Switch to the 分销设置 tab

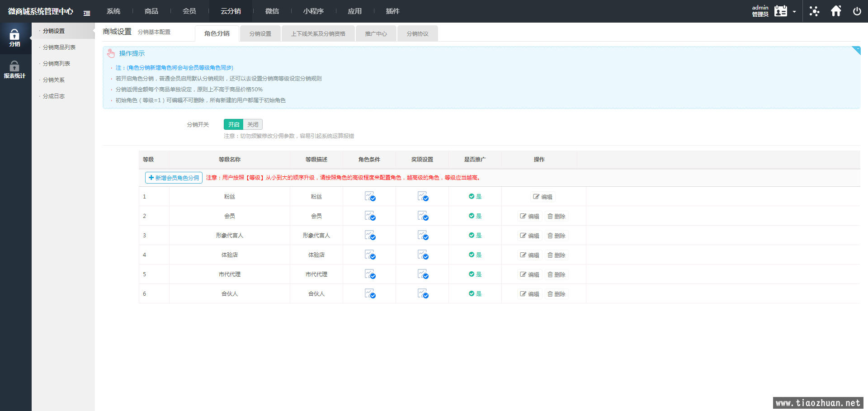pyautogui.click(x=260, y=33)
